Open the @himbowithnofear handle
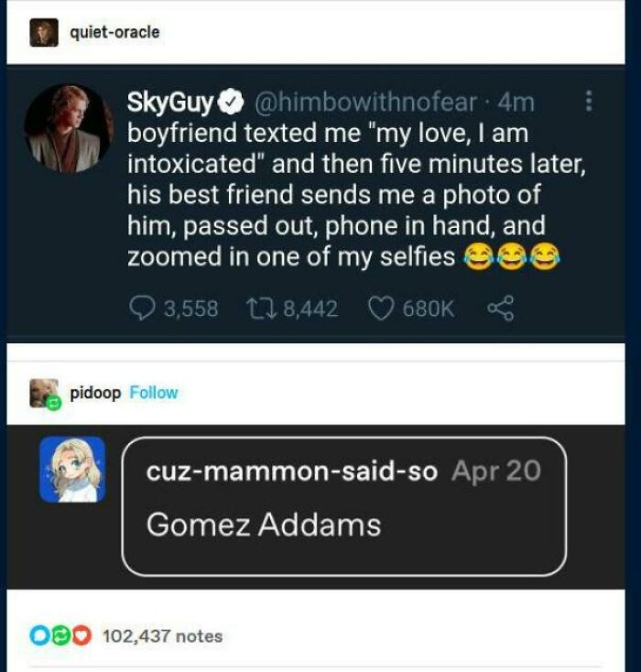Screen dimensions: 641x672 click(358, 102)
